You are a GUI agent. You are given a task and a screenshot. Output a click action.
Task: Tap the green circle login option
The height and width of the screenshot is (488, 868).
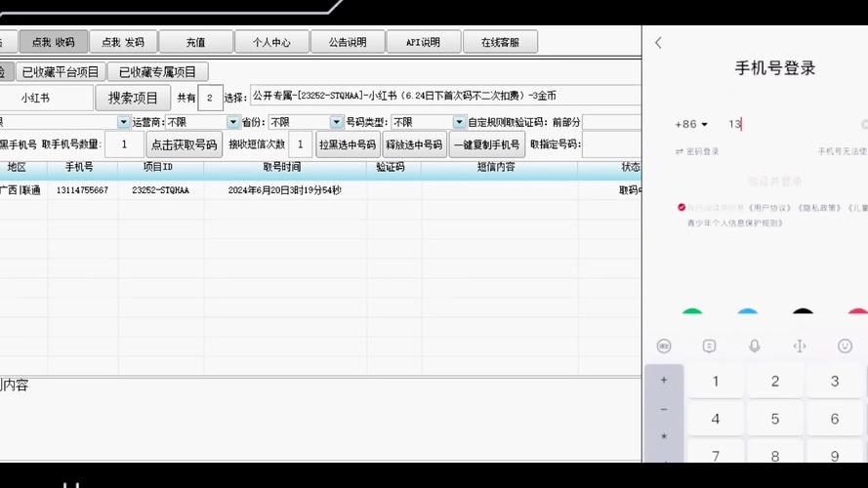click(692, 311)
